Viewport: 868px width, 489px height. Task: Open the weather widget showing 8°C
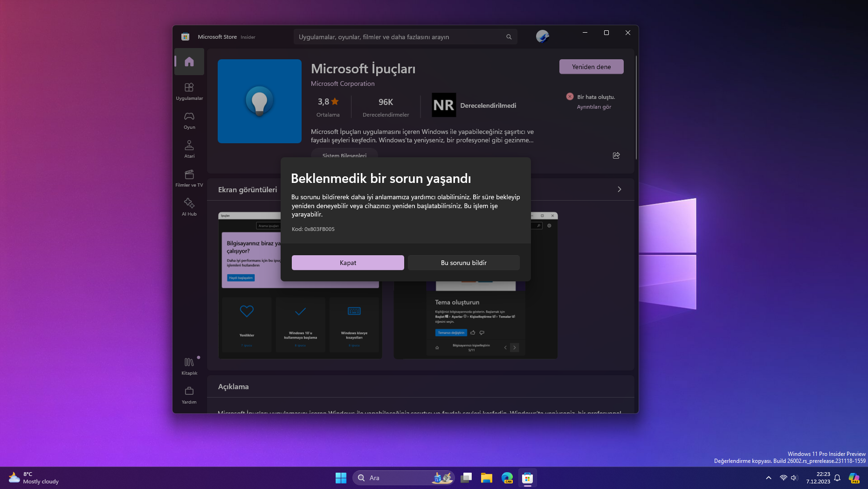click(34, 478)
